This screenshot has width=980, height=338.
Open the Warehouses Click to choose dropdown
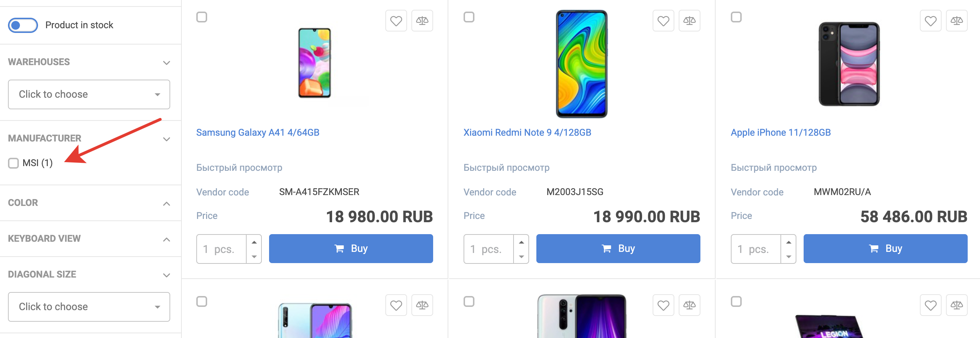[89, 94]
